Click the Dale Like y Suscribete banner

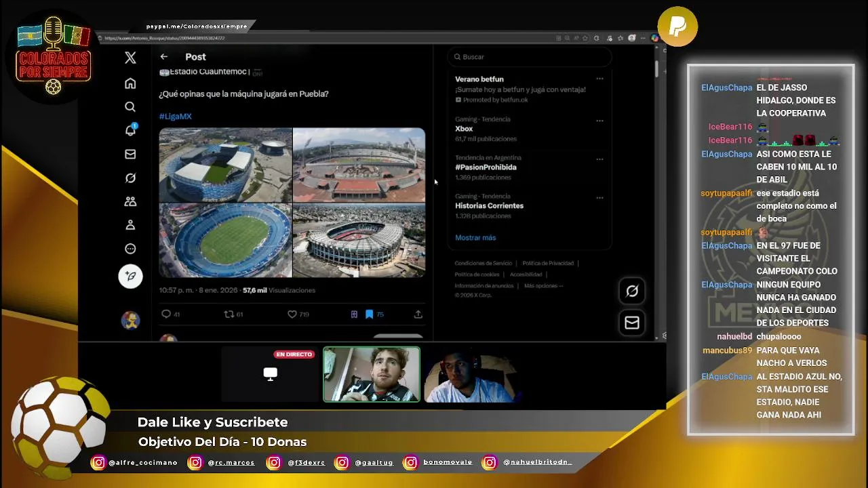pos(212,422)
